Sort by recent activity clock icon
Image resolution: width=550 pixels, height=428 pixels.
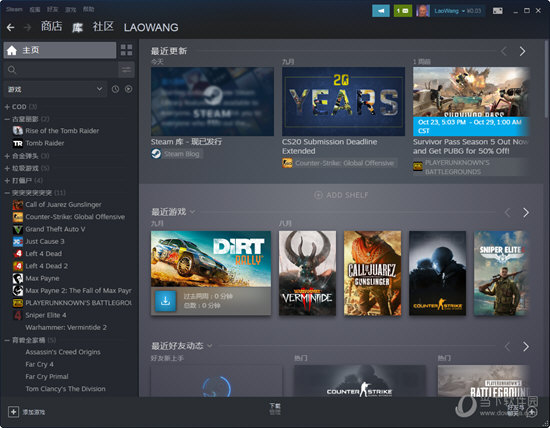(115, 89)
